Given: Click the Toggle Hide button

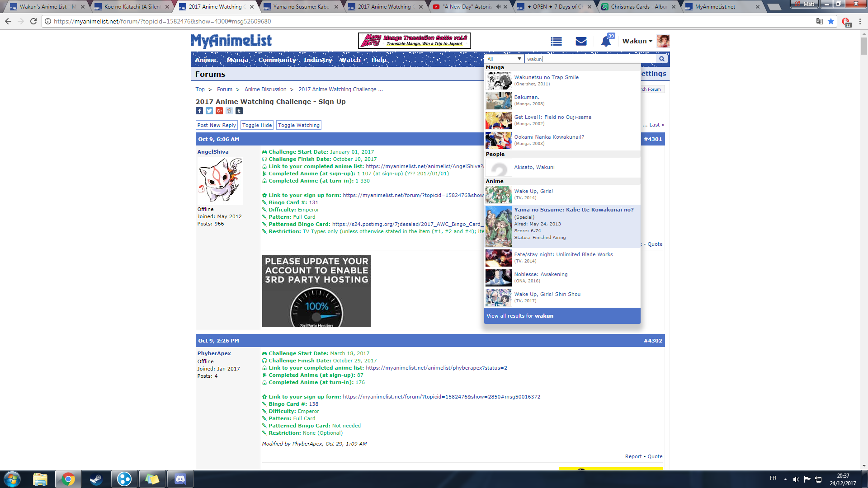Looking at the screenshot, I should 257,125.
